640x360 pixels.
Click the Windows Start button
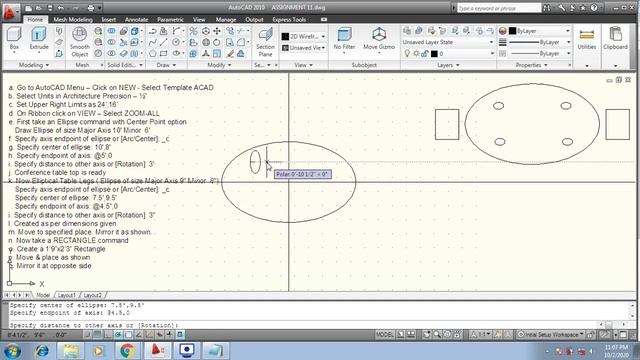(x=12, y=351)
